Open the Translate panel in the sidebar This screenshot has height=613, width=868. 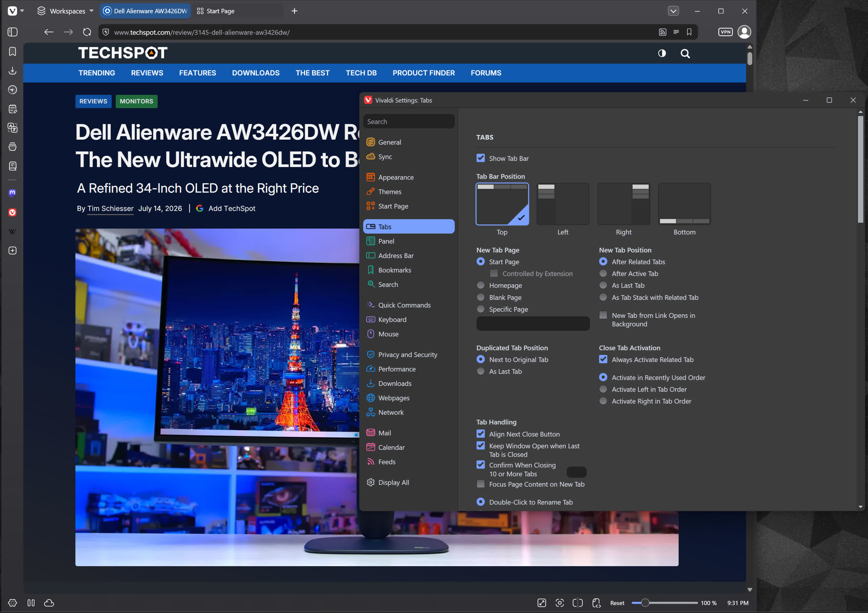pos(12,128)
